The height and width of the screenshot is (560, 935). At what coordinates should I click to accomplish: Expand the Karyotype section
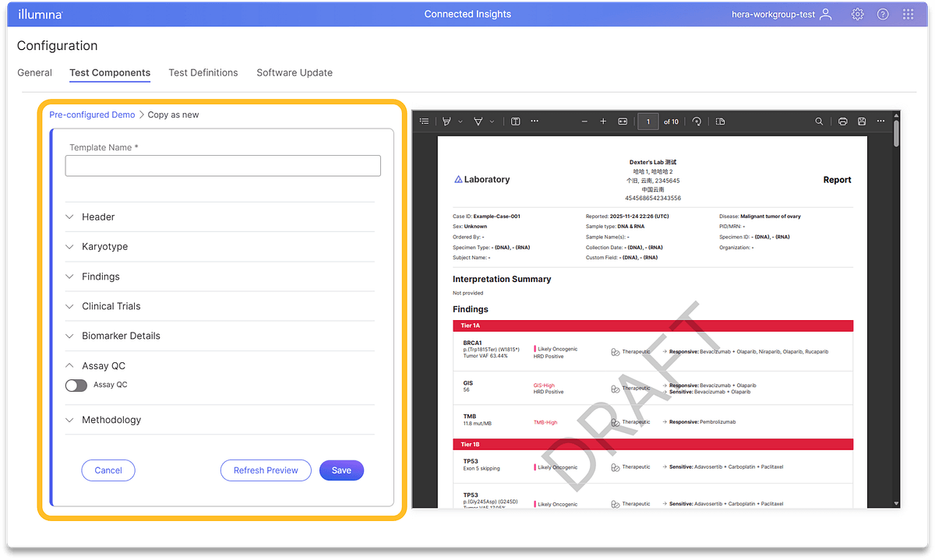pos(104,247)
